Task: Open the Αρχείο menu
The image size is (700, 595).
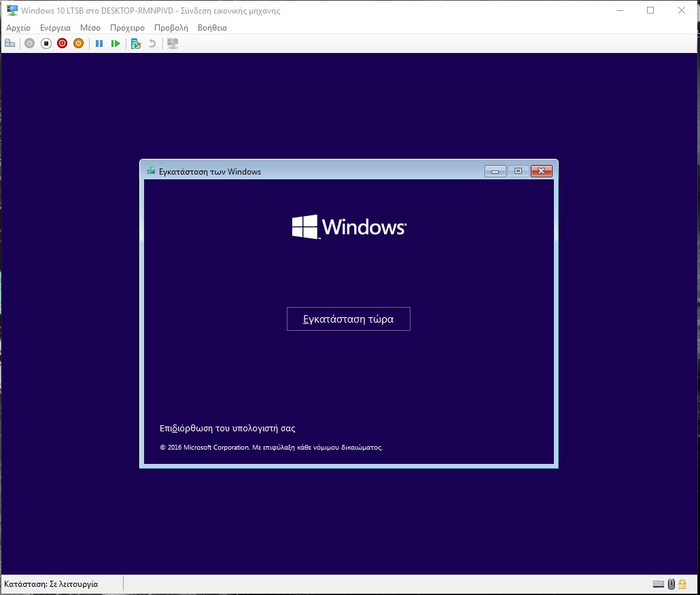Action: 18,28
